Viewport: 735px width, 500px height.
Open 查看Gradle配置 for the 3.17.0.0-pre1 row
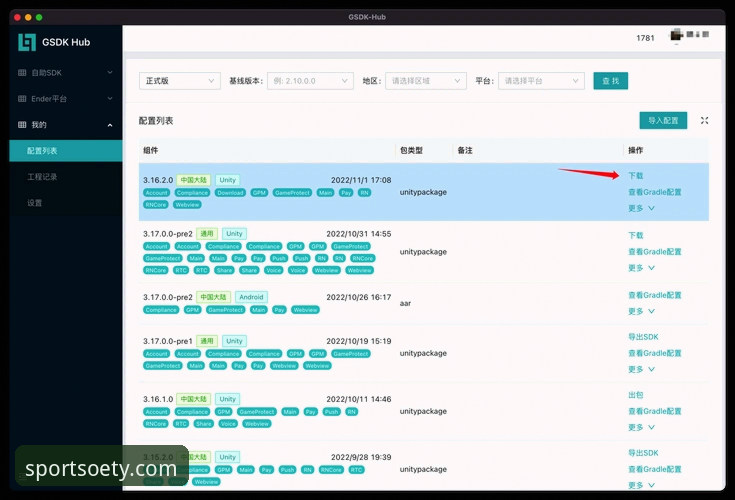(654, 353)
